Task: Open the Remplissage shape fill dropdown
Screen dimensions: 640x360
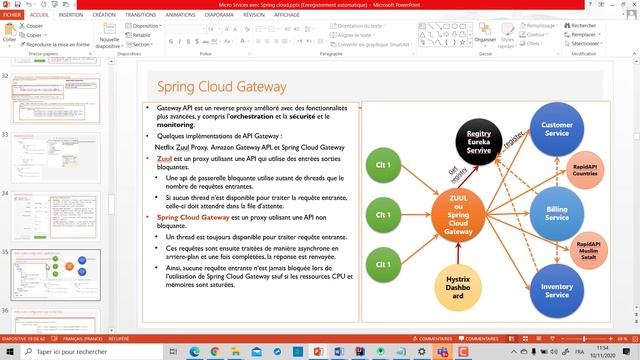Action: pyautogui.click(x=539, y=25)
